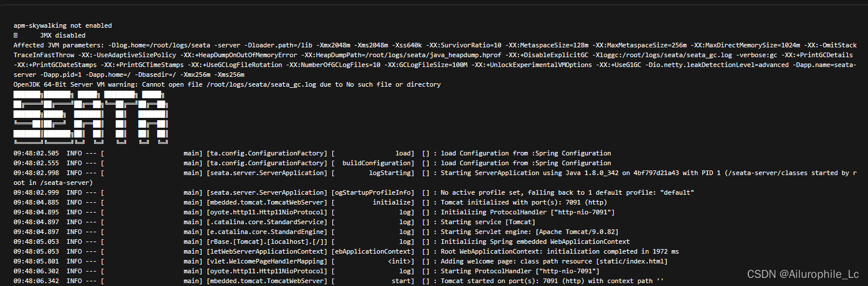
Task: Click 'Starting ProtocolHandler ["http-nio-7091"]' message
Action: [x=520, y=271]
